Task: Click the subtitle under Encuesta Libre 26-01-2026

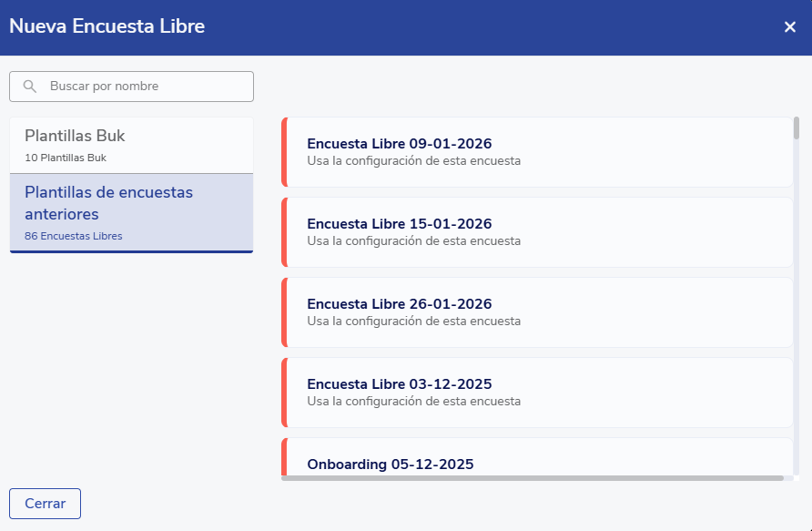Action: pos(414,322)
